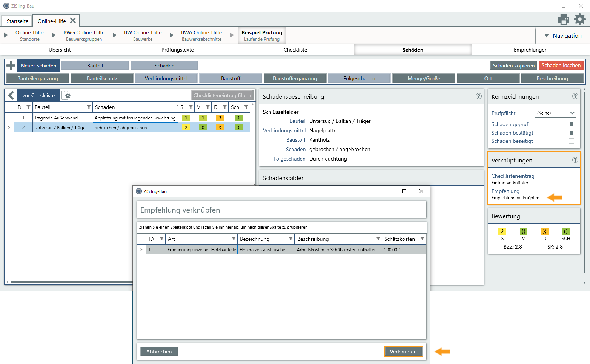Click breadcrumb arrow before BWA Online-Hilfe
Screen dimensions: 590x364
(172, 35)
